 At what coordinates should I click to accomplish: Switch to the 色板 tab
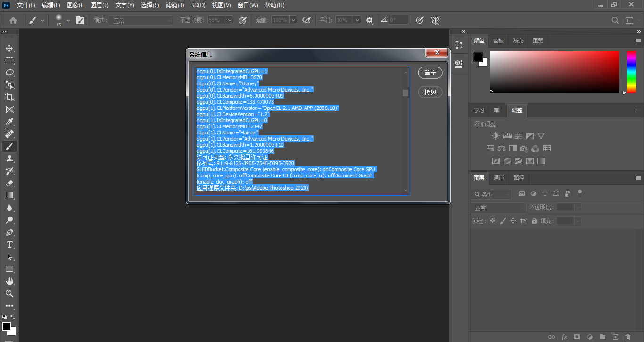(x=498, y=41)
